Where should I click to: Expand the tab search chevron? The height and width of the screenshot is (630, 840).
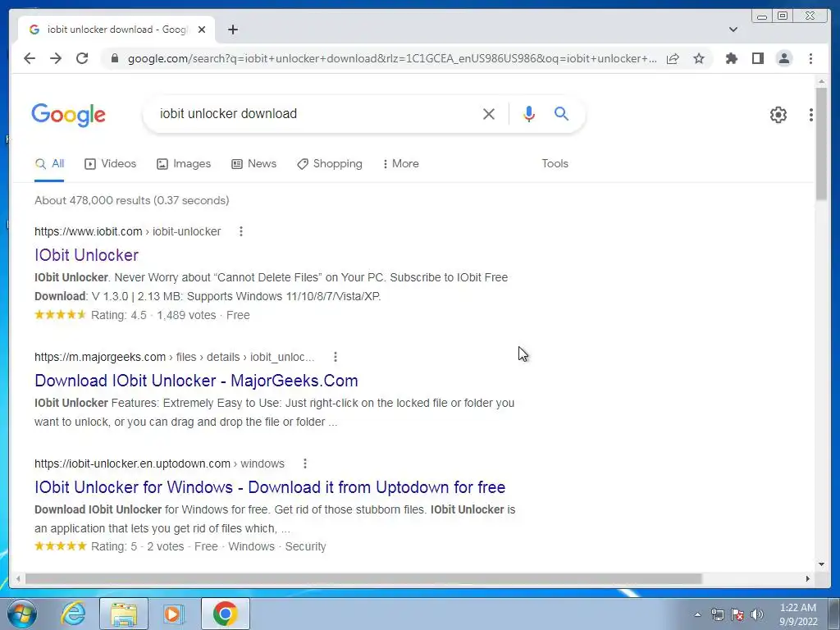(x=733, y=30)
